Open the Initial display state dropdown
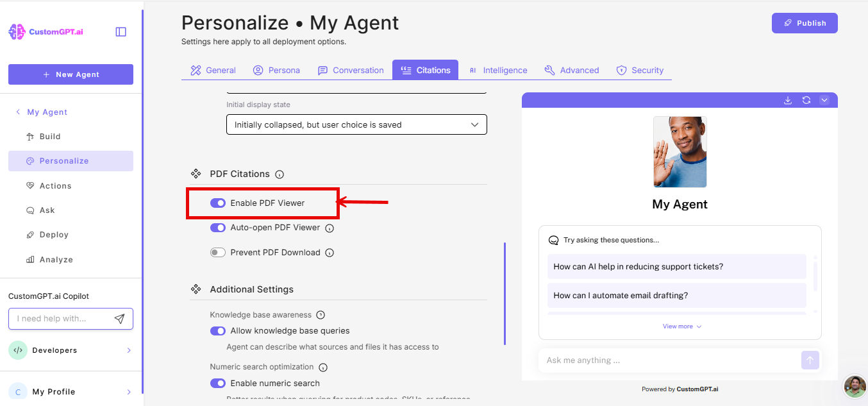The image size is (868, 406). [x=356, y=124]
